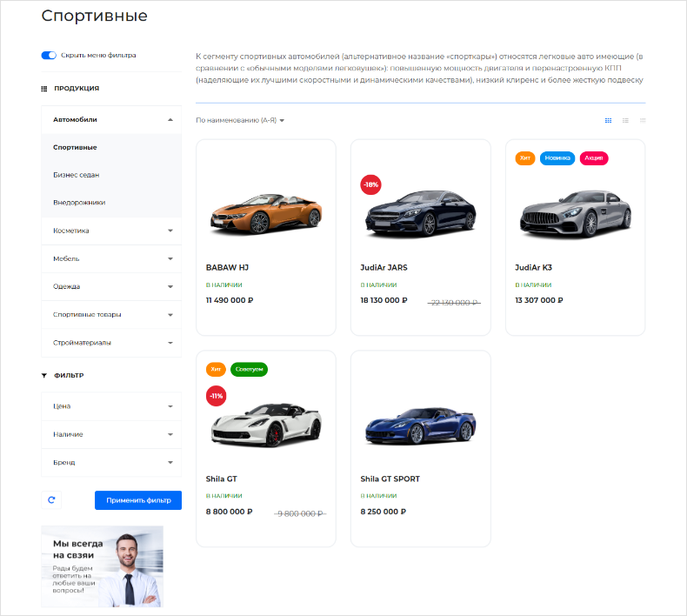Collapse the Автомобили category
Screen dimensions: 687x616
tap(170, 119)
